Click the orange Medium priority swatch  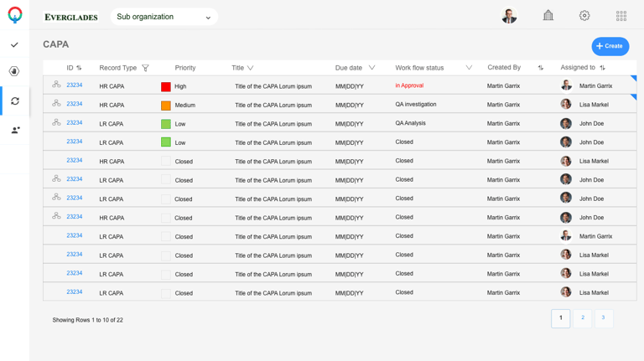[166, 106]
